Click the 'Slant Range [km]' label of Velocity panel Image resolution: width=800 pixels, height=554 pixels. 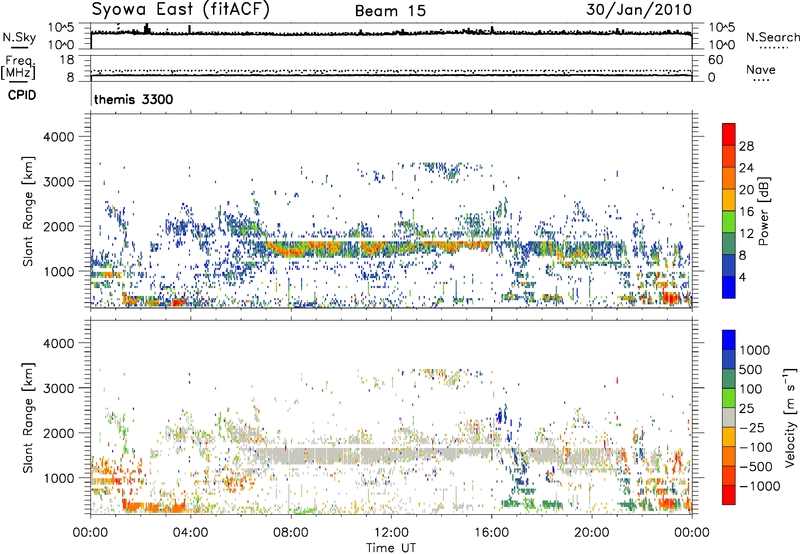click(x=28, y=417)
